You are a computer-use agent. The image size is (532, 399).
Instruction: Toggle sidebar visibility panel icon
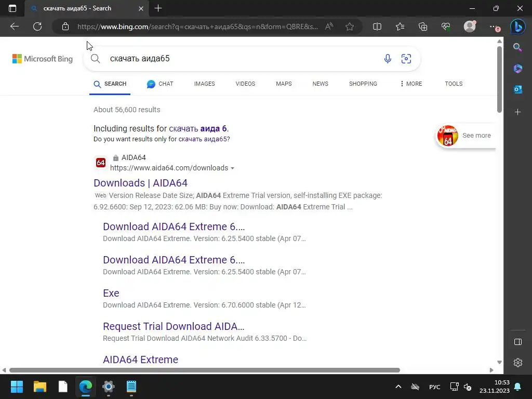(x=518, y=342)
